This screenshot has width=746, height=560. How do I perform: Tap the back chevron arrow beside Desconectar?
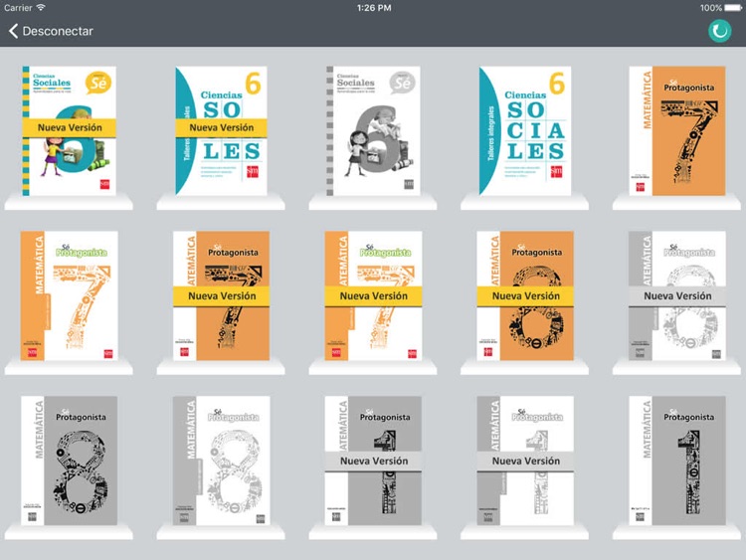coord(13,31)
